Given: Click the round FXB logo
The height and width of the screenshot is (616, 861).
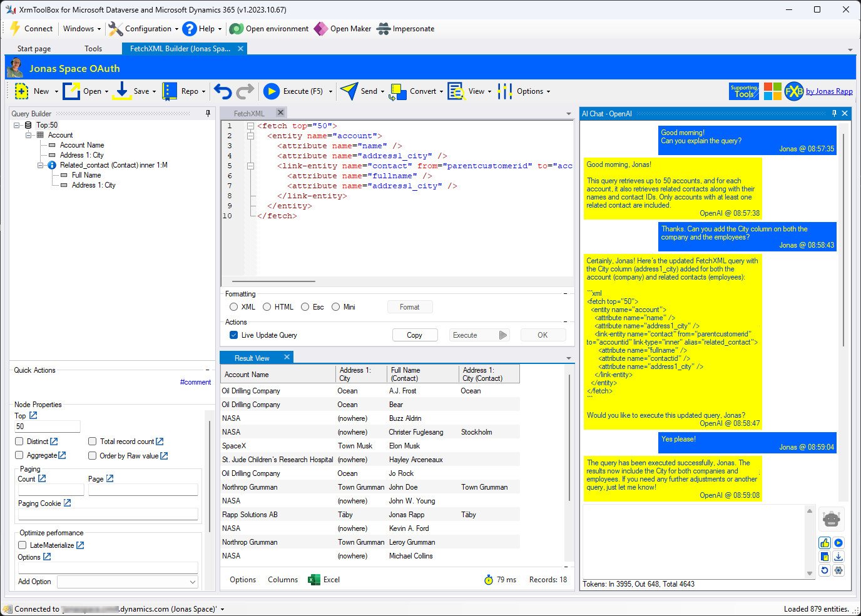Looking at the screenshot, I should coord(794,91).
